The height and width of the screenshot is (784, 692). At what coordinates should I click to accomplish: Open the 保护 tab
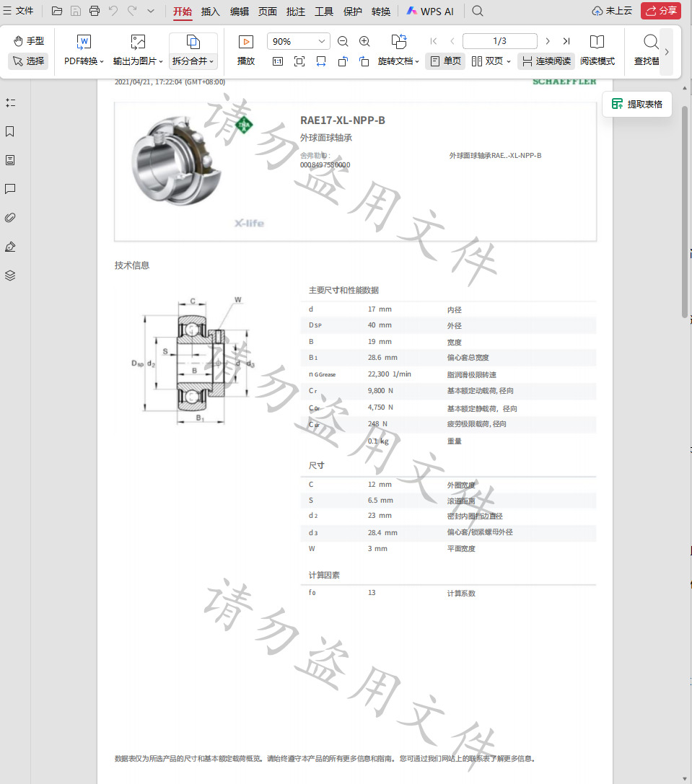coord(352,11)
